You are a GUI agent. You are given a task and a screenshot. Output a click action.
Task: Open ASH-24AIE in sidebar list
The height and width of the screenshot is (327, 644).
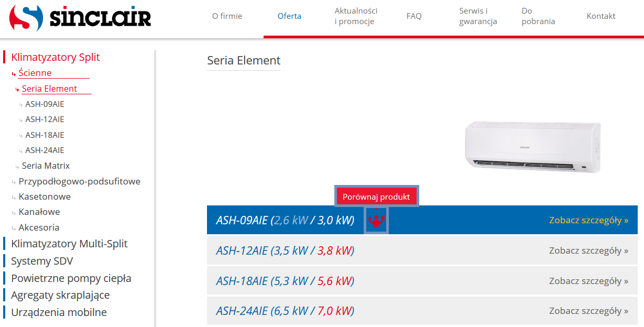(45, 150)
